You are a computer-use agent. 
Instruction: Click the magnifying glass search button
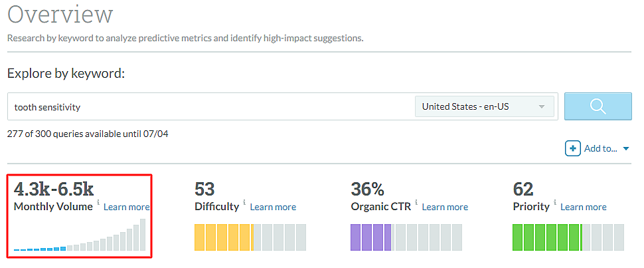point(598,106)
